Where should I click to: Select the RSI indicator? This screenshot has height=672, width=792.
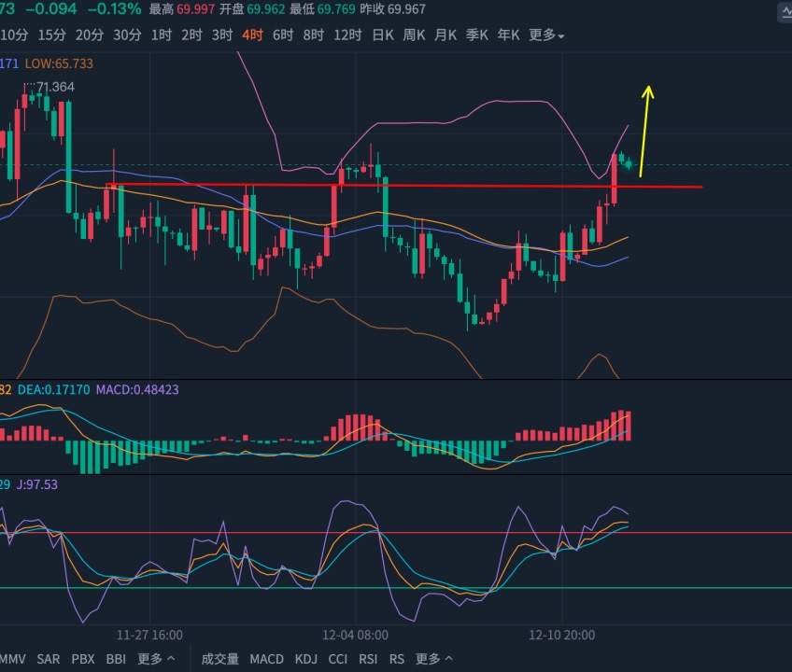pyautogui.click(x=368, y=659)
